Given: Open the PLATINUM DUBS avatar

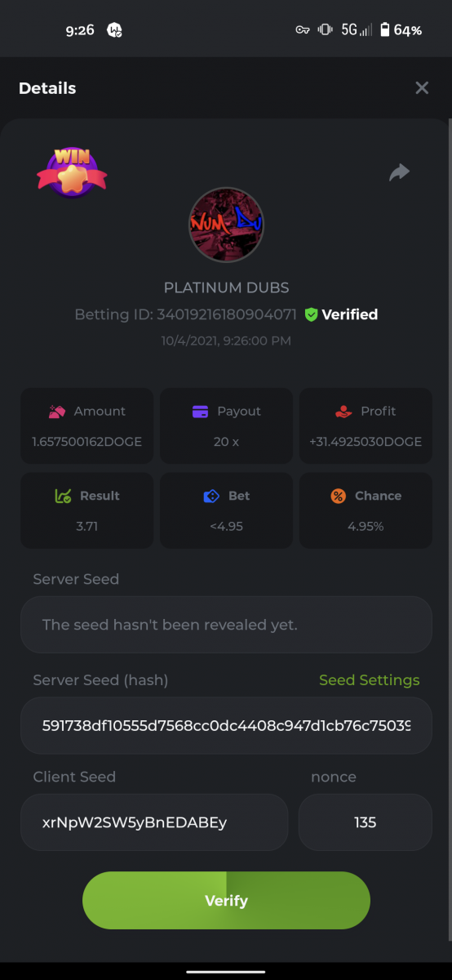Looking at the screenshot, I should pos(226,225).
